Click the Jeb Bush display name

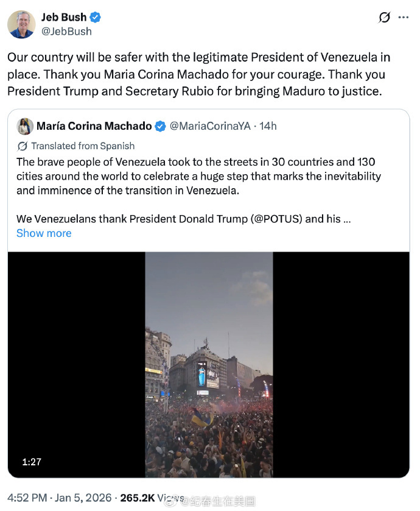pos(64,18)
